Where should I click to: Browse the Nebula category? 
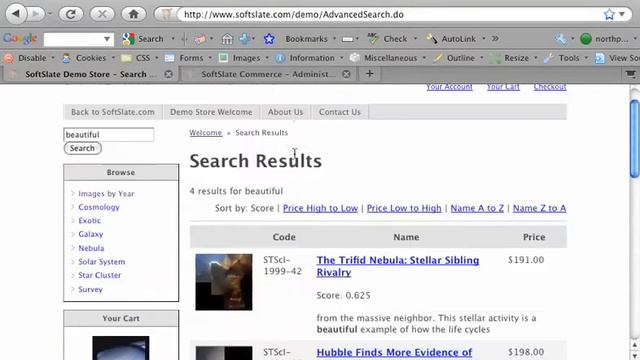point(91,248)
